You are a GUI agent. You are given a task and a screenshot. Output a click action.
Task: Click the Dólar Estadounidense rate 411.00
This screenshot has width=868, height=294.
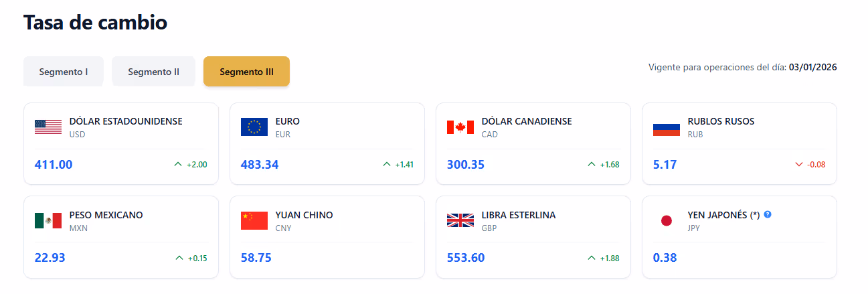pos(54,164)
